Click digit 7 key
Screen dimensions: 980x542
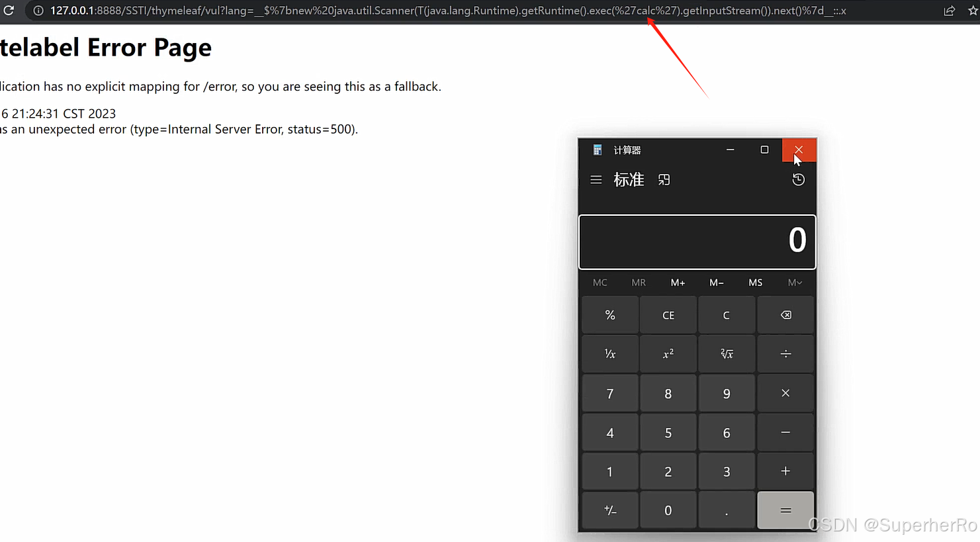coord(610,393)
